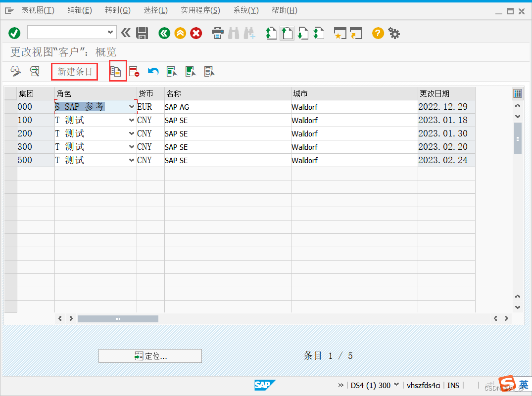Select row of client 300 via row selector
The image size is (532, 396).
pos(10,147)
